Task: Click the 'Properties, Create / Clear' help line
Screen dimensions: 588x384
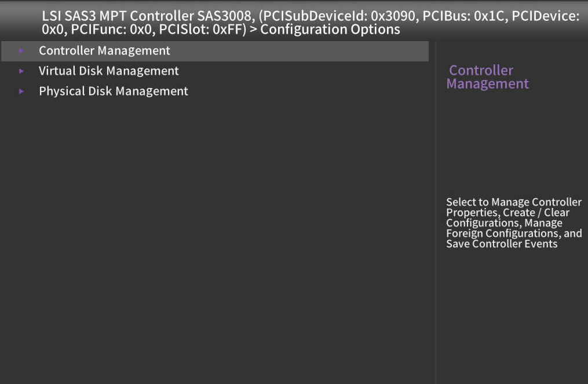Action: (507, 213)
